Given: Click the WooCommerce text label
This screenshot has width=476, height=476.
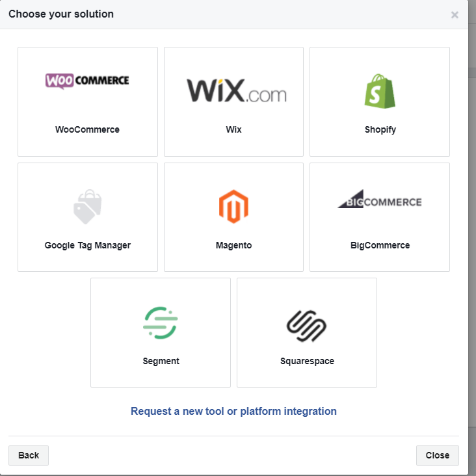Looking at the screenshot, I should click(x=87, y=129).
